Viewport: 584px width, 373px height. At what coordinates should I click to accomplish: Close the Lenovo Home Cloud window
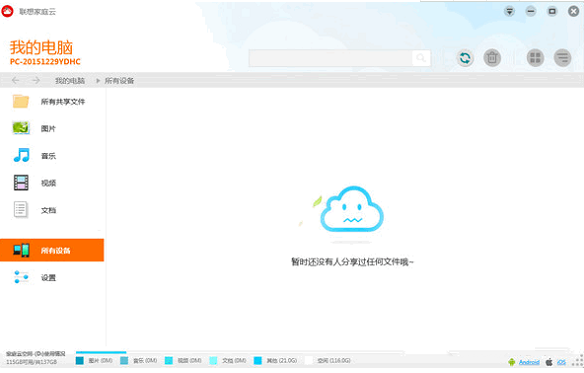click(x=574, y=11)
